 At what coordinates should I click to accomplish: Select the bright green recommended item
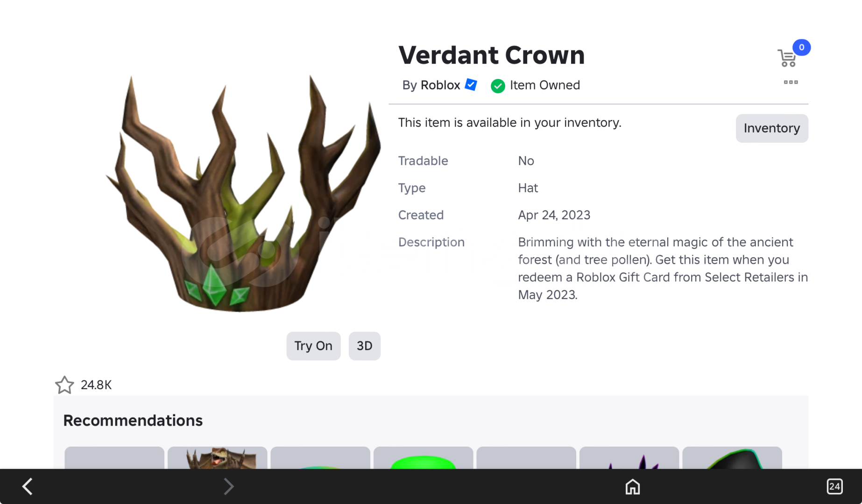[424, 458]
